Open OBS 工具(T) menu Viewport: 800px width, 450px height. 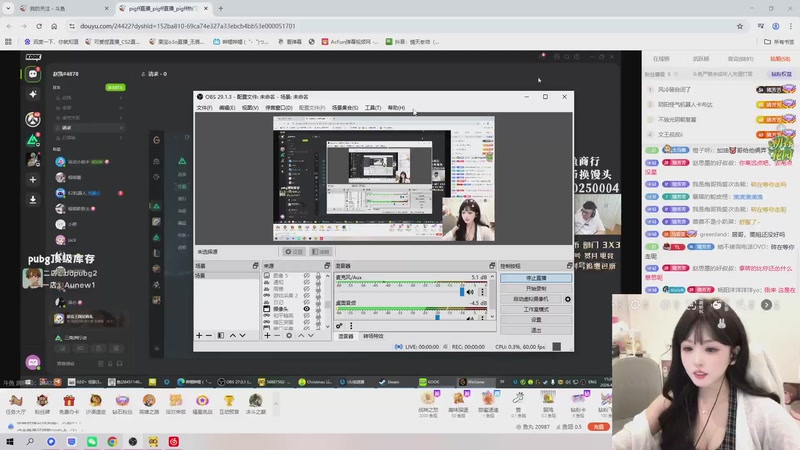[373, 108]
